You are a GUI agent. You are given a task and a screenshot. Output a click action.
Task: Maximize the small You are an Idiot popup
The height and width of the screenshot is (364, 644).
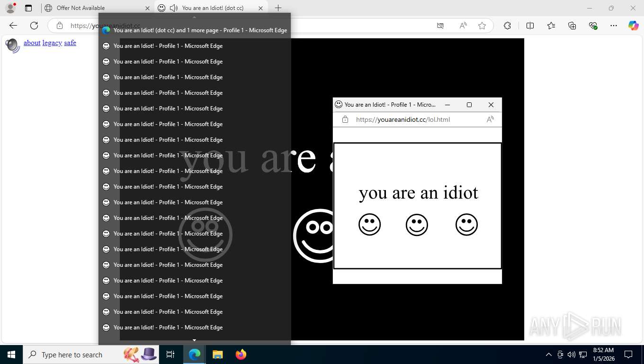[469, 105]
